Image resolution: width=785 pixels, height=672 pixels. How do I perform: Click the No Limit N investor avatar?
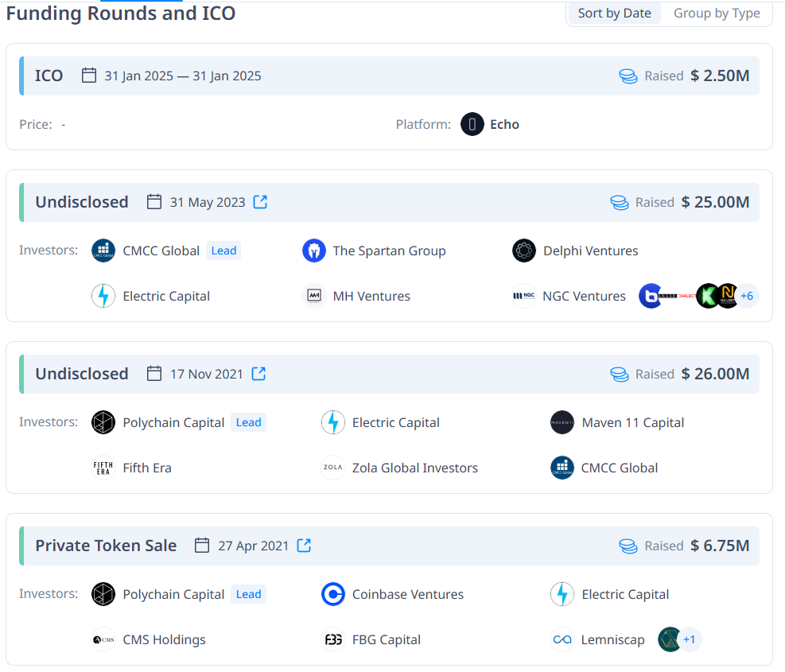(728, 296)
